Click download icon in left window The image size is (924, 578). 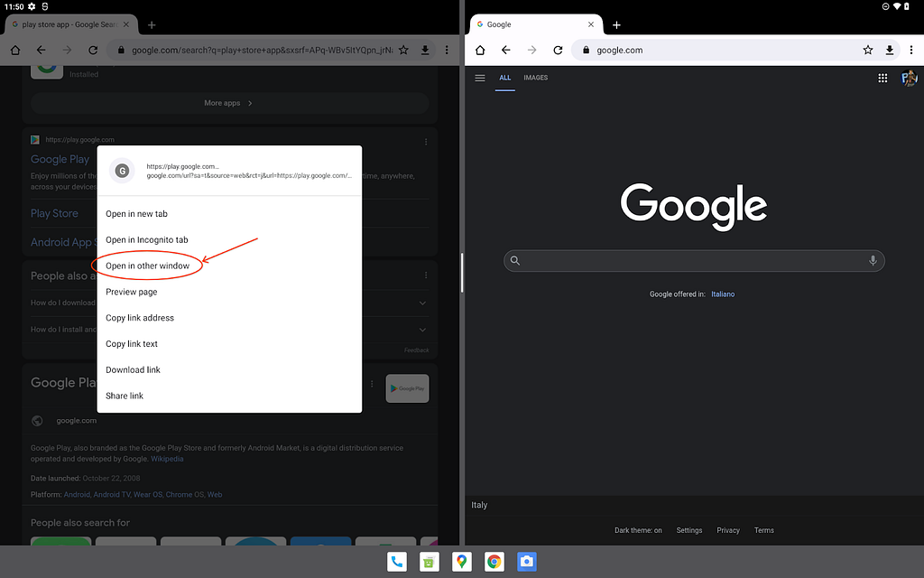tap(425, 51)
